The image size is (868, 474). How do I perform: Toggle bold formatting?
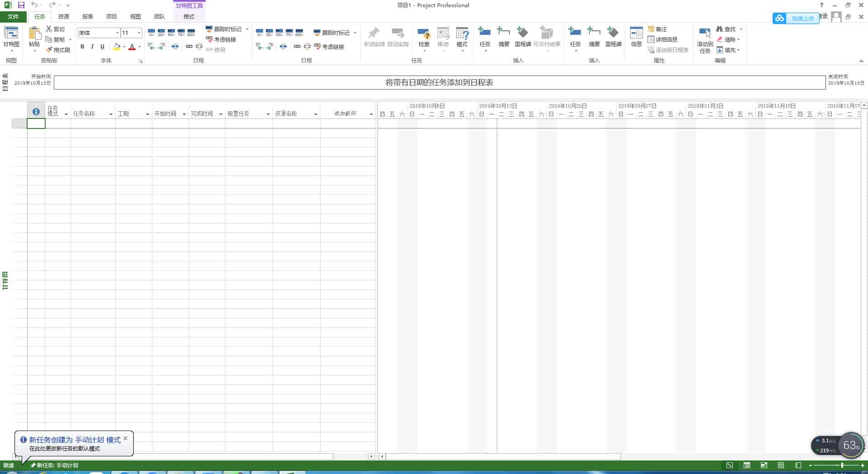(82, 47)
